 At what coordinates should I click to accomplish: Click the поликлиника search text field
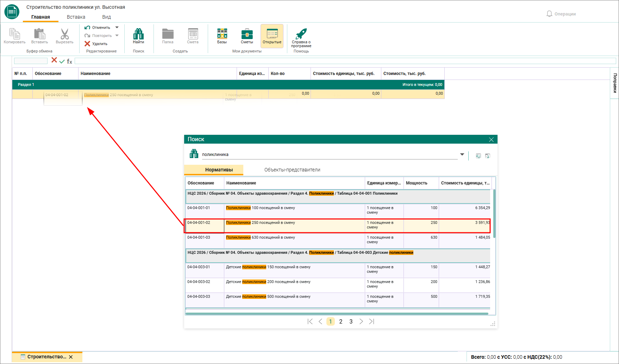330,155
